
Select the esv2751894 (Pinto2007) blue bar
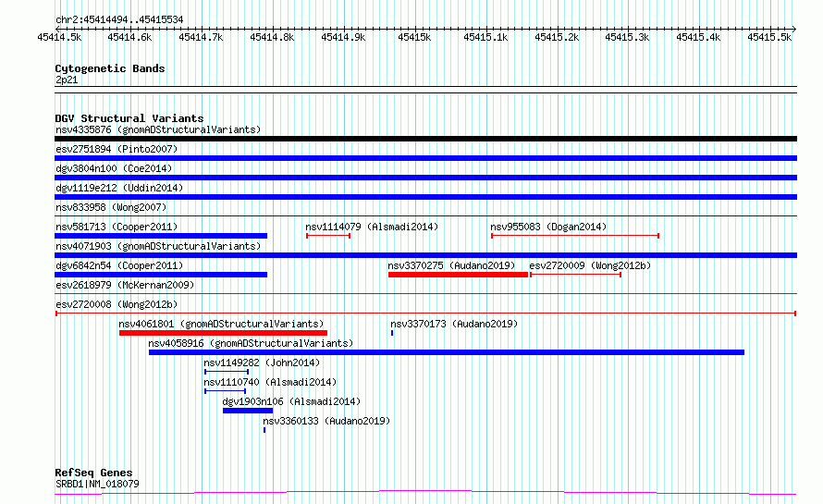425,158
